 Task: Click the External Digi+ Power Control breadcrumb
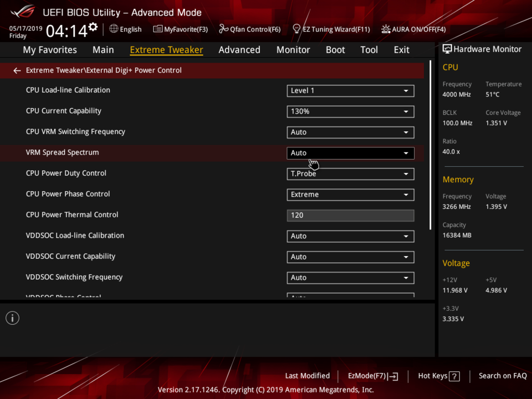pyautogui.click(x=104, y=70)
